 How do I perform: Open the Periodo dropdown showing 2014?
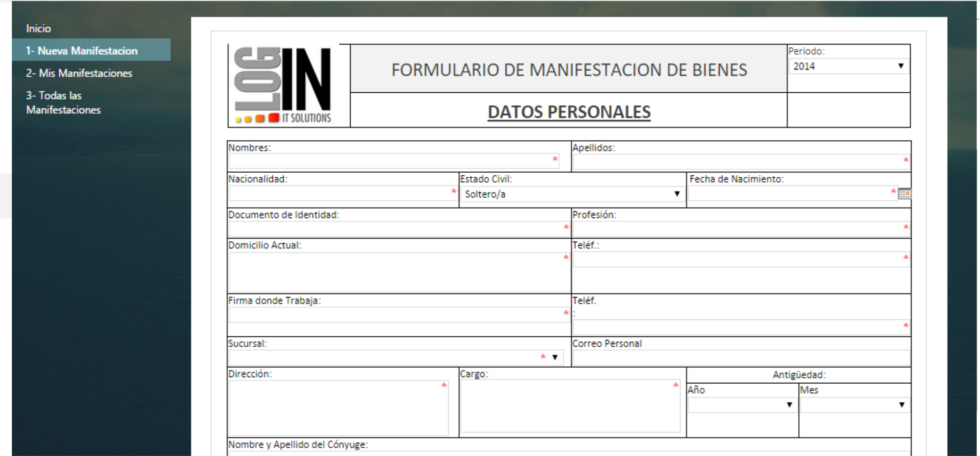[x=849, y=66]
